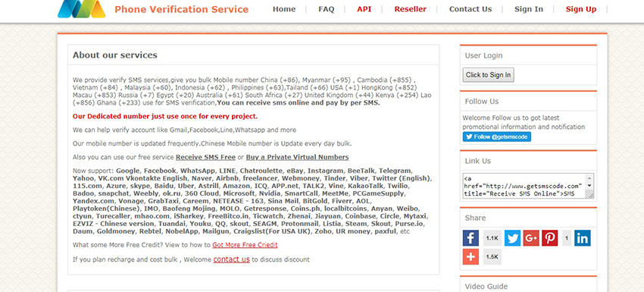The height and width of the screenshot is (292, 644).
Task: Go to the API page
Action: pos(364,9)
